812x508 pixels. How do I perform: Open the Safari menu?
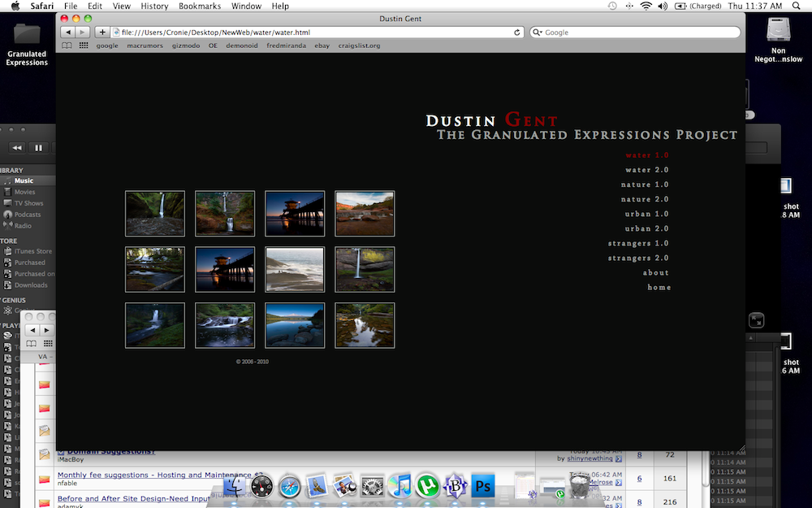click(x=42, y=7)
